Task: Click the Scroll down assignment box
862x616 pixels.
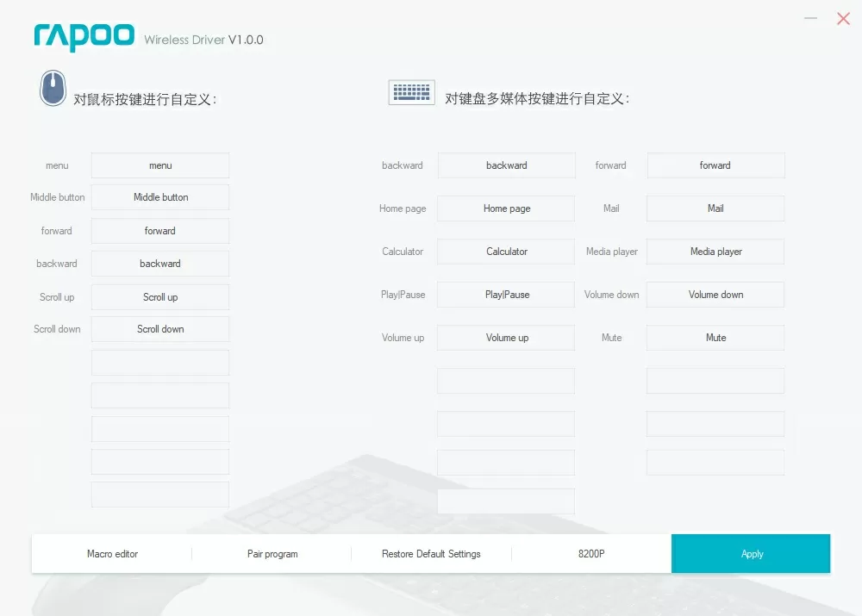Action: 160,329
